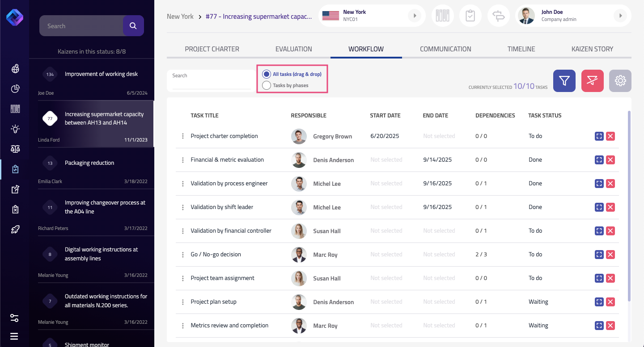Switch to the Timeline tab
The width and height of the screenshot is (644, 347).
point(521,49)
